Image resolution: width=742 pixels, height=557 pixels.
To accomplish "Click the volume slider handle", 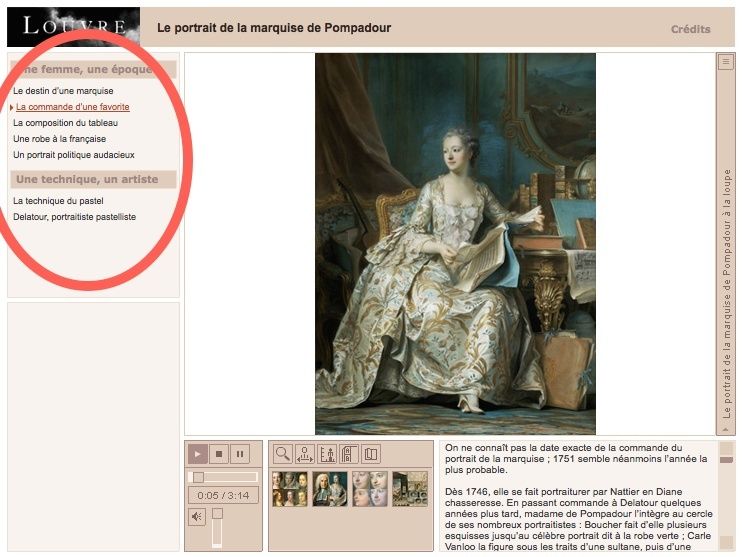I will tap(217, 513).
